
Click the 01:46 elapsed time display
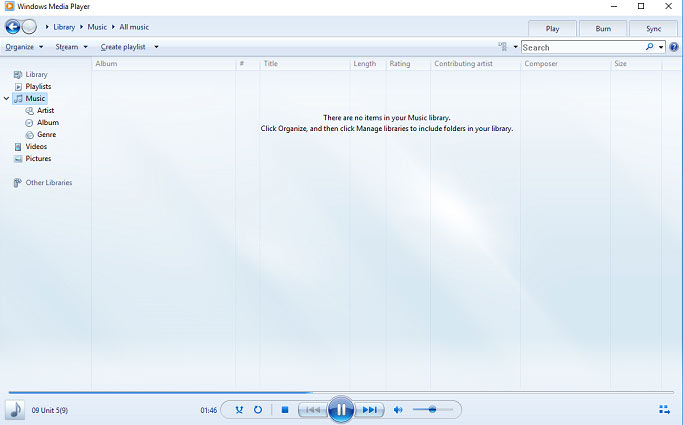[209, 410]
